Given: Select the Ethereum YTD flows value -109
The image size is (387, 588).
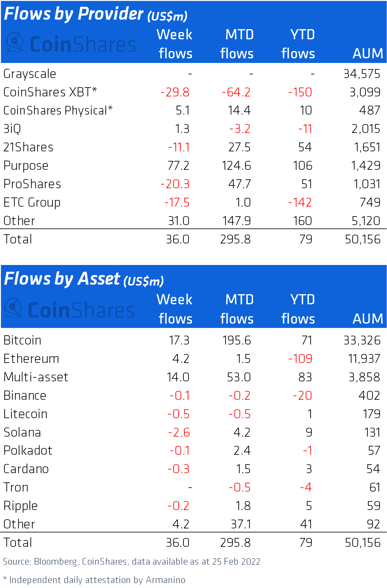Looking at the screenshot, I should pyautogui.click(x=300, y=359).
